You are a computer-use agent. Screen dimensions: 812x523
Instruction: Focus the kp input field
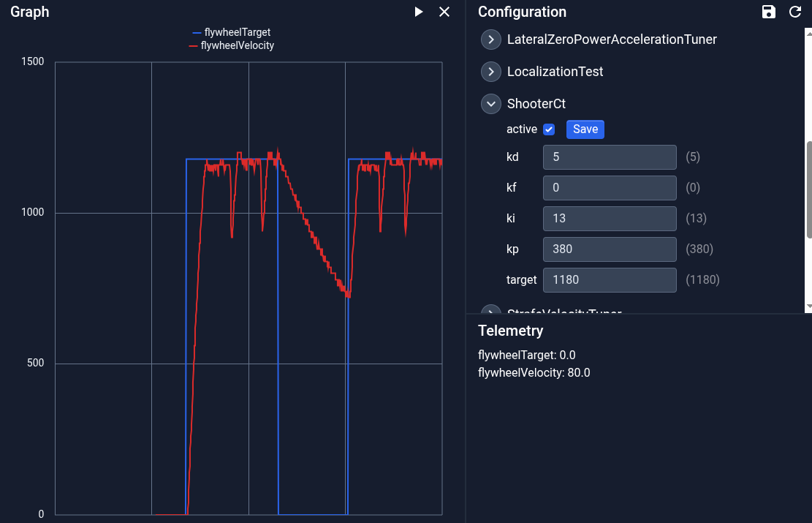click(610, 249)
